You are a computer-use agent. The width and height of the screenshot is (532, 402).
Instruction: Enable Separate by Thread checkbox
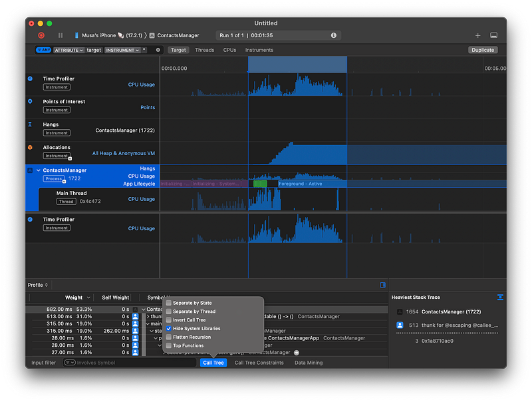169,311
